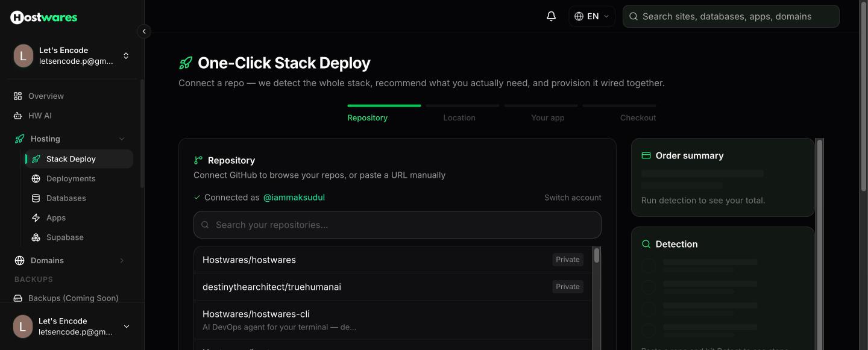The width and height of the screenshot is (868, 350).
Task: Click the globe icon beside EN
Action: click(579, 16)
